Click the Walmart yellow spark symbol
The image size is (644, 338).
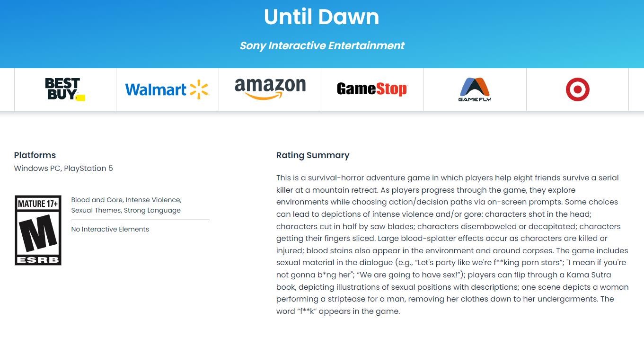pyautogui.click(x=199, y=89)
